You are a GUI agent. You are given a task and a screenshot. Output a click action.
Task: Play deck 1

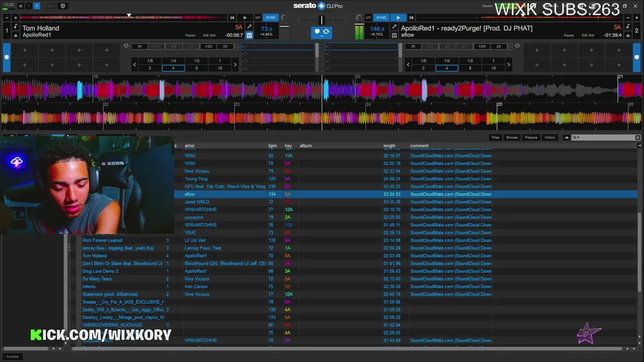[x=245, y=18]
